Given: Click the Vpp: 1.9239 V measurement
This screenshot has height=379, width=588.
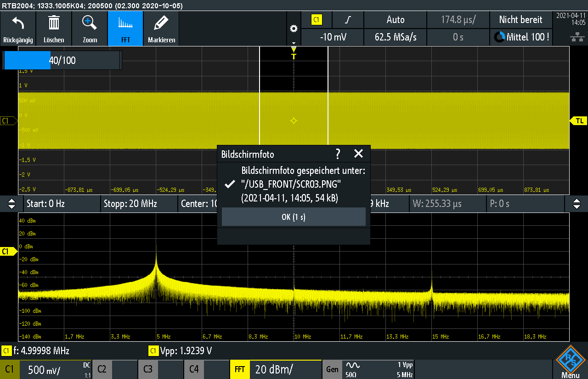Looking at the screenshot, I should pyautogui.click(x=180, y=351).
